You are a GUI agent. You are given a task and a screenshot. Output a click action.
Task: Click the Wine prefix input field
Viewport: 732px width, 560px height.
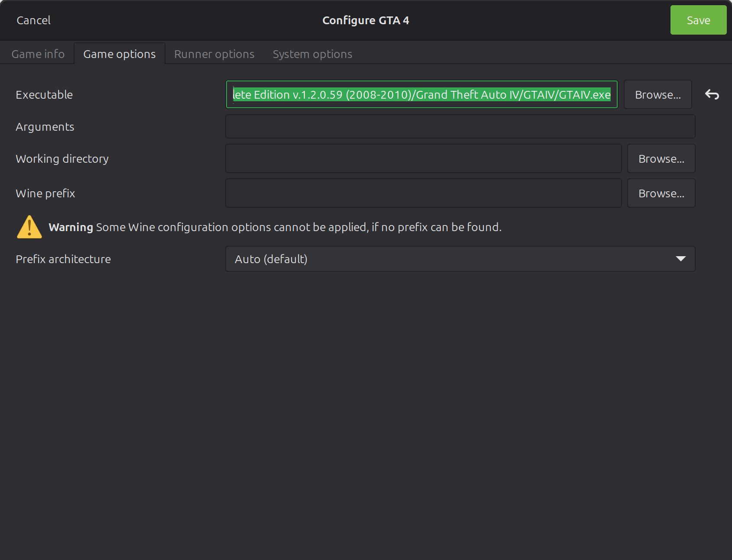pyautogui.click(x=424, y=193)
